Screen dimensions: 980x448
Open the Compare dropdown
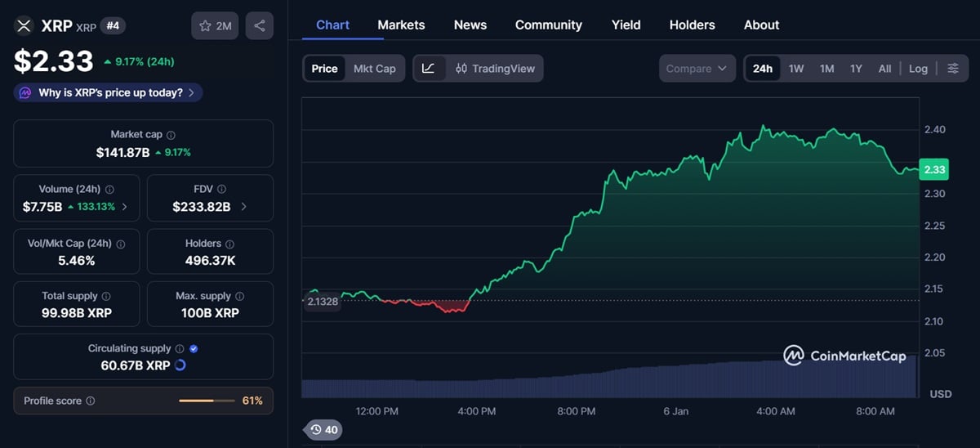pos(697,69)
